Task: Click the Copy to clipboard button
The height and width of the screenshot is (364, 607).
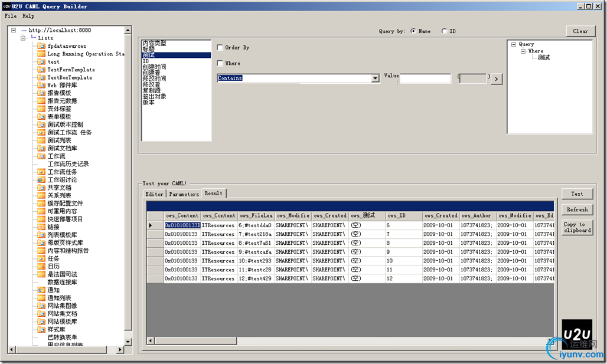Action: pyautogui.click(x=577, y=227)
